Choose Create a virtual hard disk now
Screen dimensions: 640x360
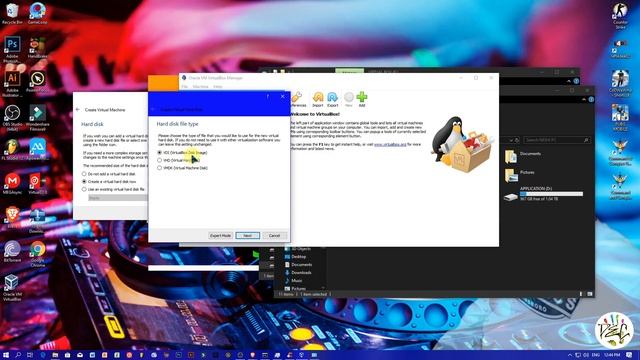(109, 182)
